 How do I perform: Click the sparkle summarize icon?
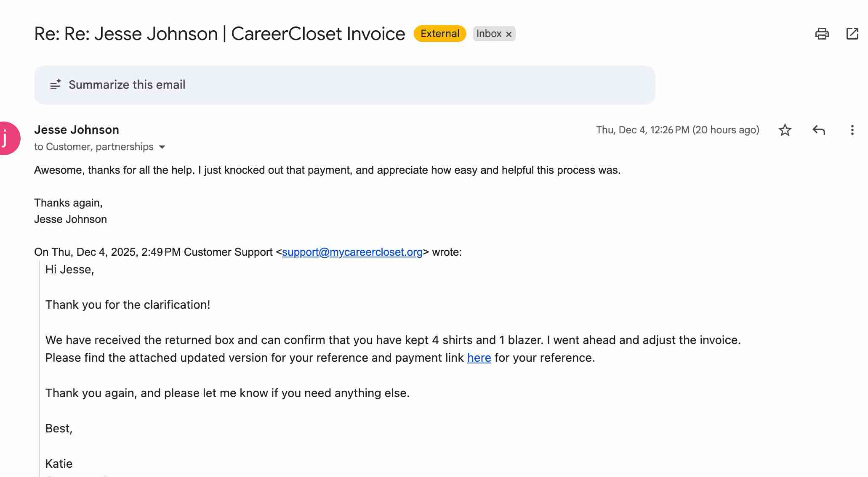[55, 85]
